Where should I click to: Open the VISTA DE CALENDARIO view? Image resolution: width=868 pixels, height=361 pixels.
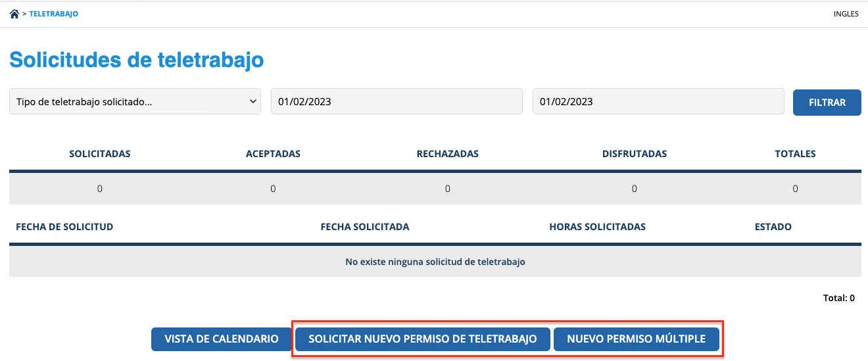point(222,339)
